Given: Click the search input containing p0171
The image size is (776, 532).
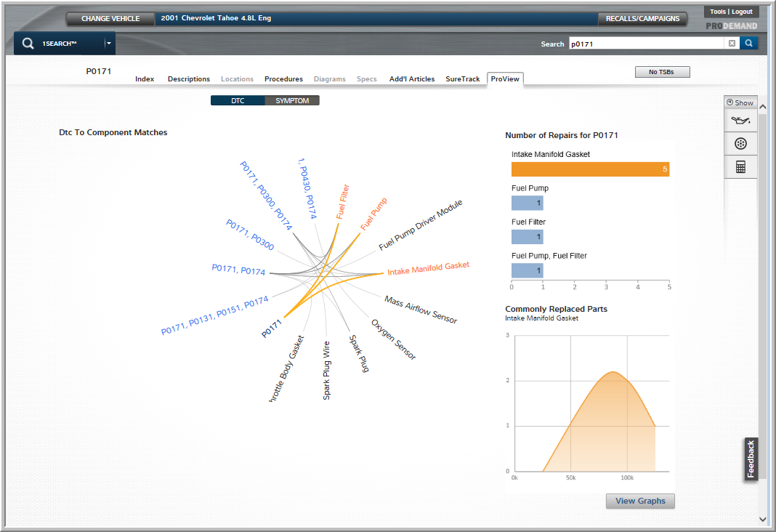Looking at the screenshot, I should 647,44.
